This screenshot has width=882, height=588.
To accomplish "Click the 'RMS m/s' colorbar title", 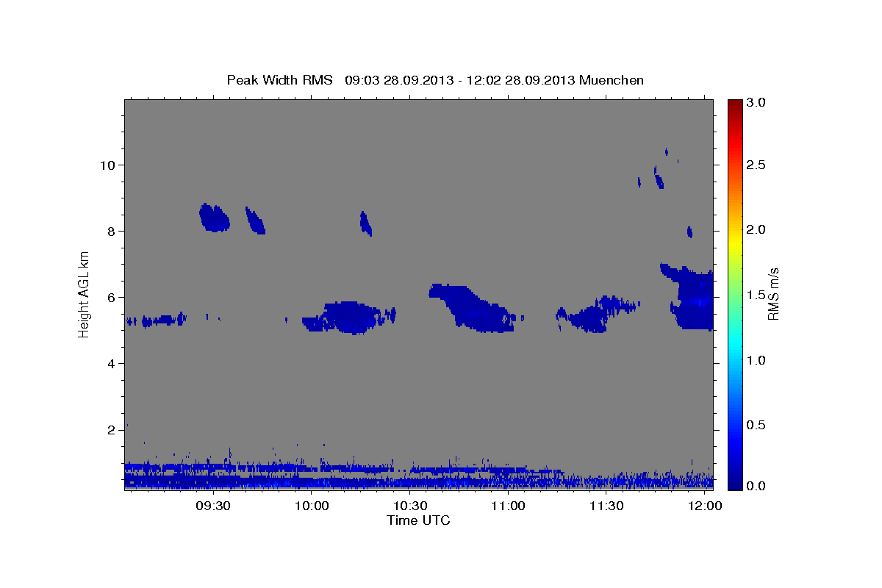I will click(x=773, y=294).
